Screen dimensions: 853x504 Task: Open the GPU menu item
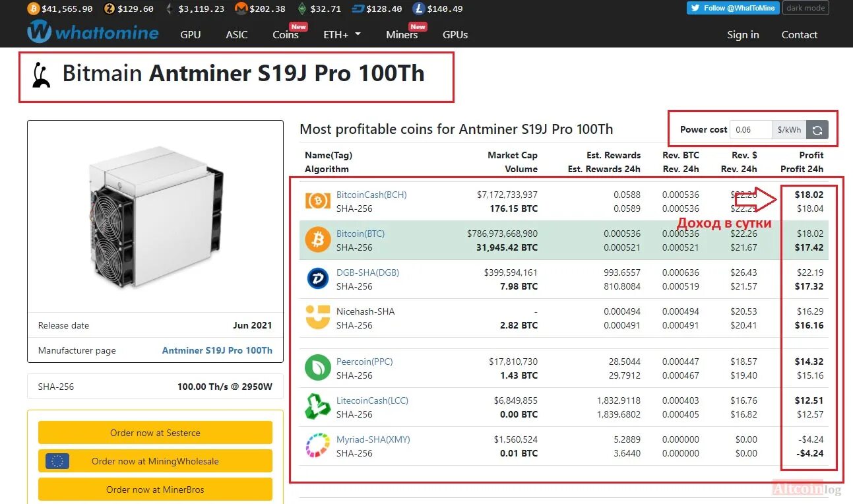tap(191, 34)
